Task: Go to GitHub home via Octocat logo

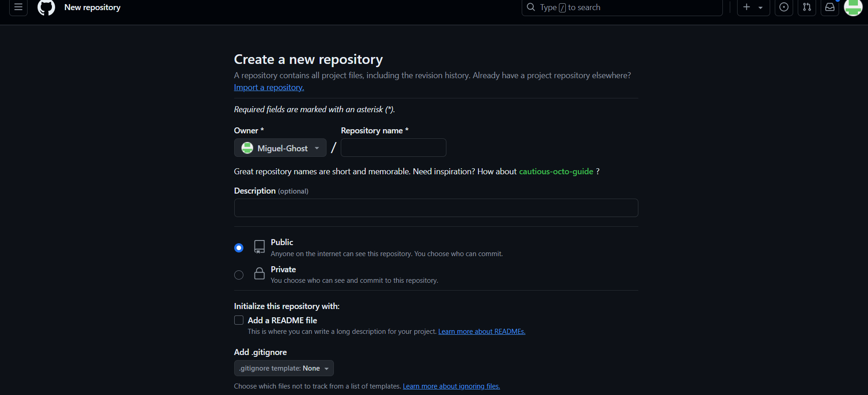Action: tap(46, 7)
